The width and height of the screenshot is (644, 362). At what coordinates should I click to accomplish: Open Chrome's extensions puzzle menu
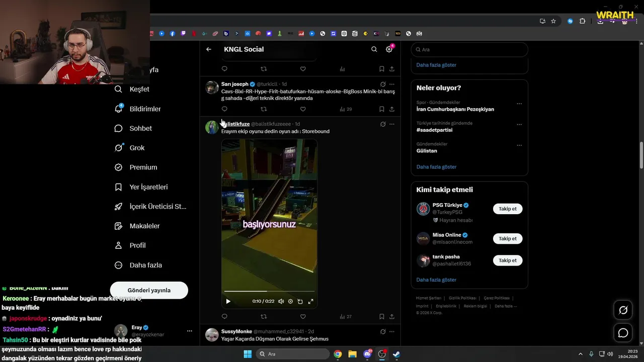[x=583, y=21]
